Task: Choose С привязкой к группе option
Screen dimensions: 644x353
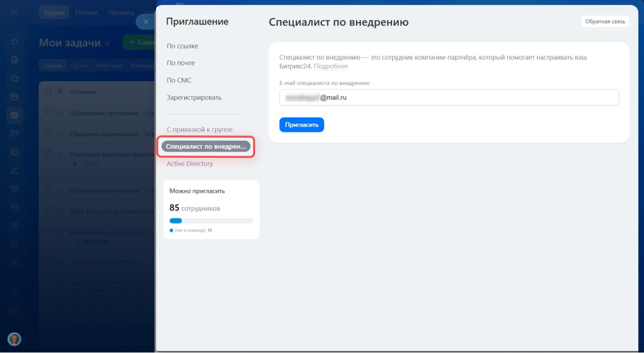Action: tap(199, 130)
